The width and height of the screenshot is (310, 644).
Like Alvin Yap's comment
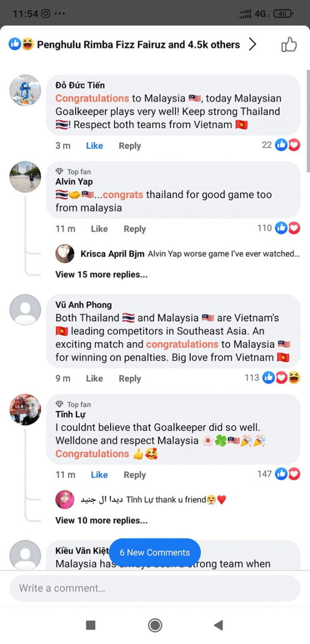99,229
